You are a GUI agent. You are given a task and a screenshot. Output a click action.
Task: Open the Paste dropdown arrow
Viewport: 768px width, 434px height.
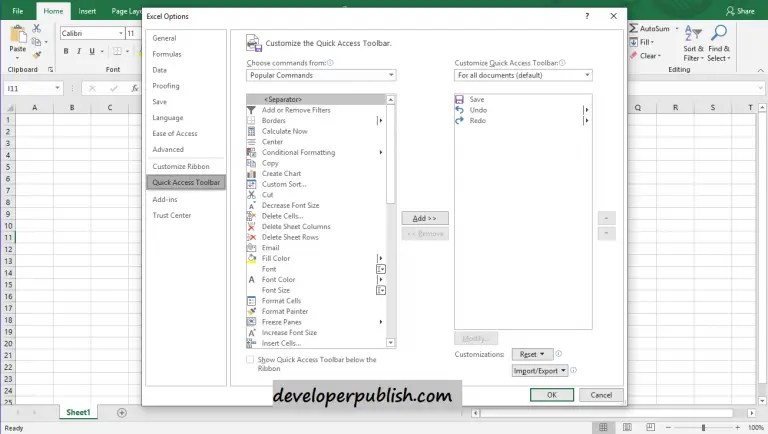[18, 58]
